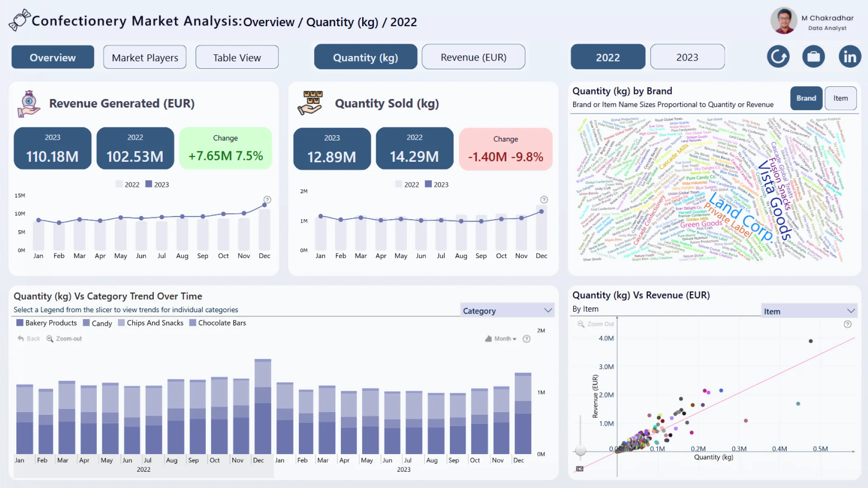Click help icon on scatter chart
This screenshot has width=868, height=488.
(848, 324)
